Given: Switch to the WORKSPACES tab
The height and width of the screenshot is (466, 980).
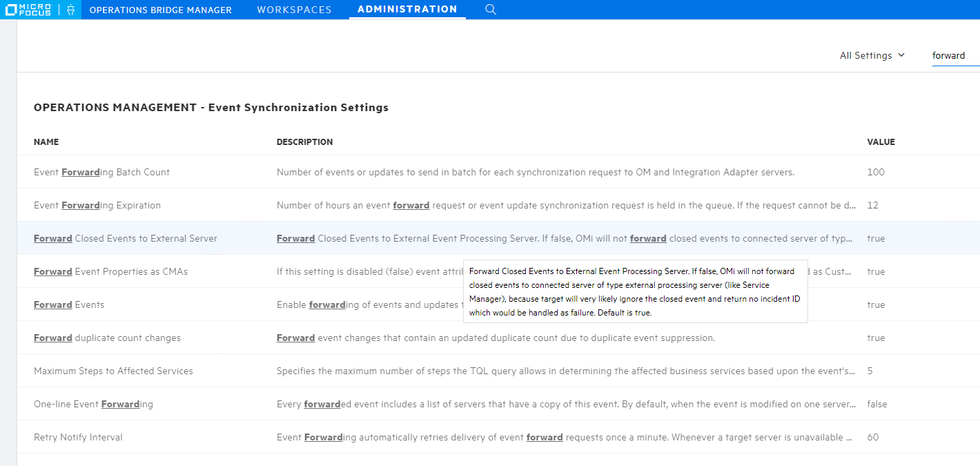Looking at the screenshot, I should 294,9.
